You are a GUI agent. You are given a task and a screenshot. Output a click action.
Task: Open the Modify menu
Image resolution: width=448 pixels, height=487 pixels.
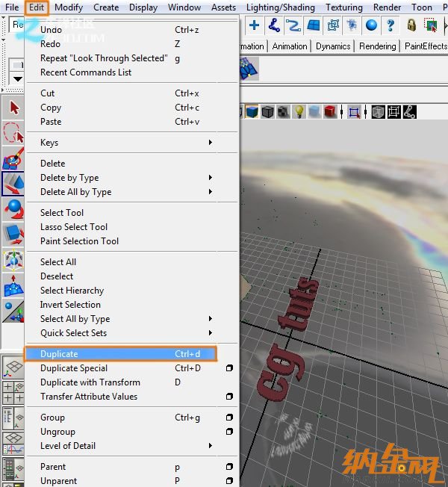point(69,7)
